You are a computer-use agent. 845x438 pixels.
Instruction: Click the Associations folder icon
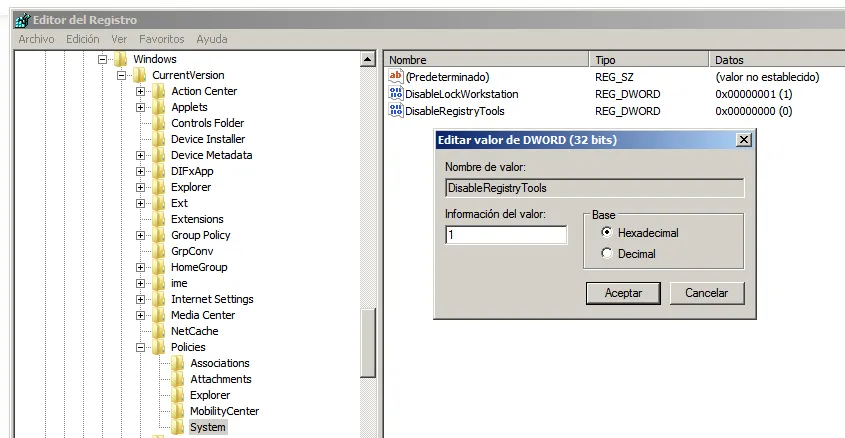(x=178, y=363)
